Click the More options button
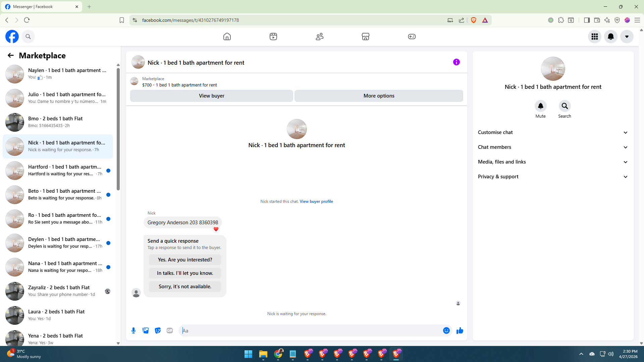The width and height of the screenshot is (644, 362). (379, 96)
